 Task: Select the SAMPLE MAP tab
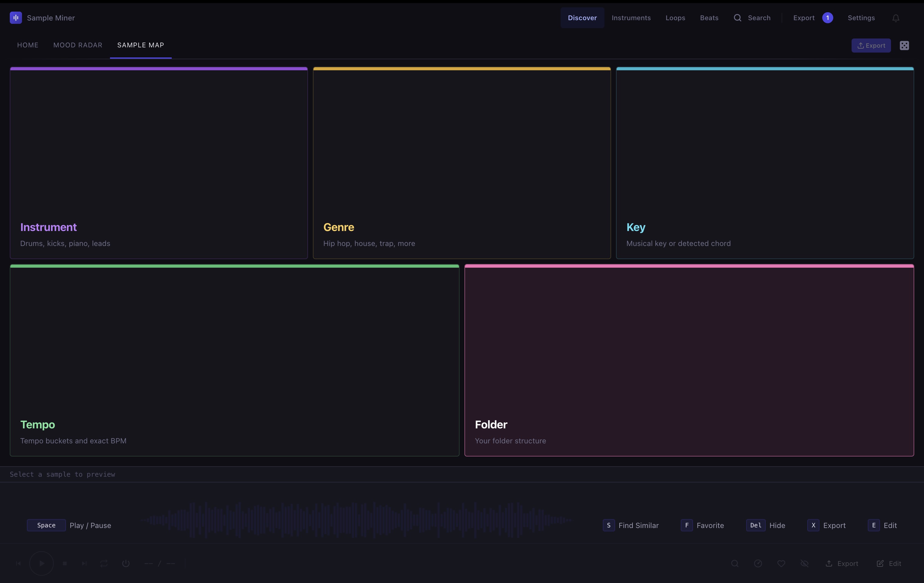141,45
